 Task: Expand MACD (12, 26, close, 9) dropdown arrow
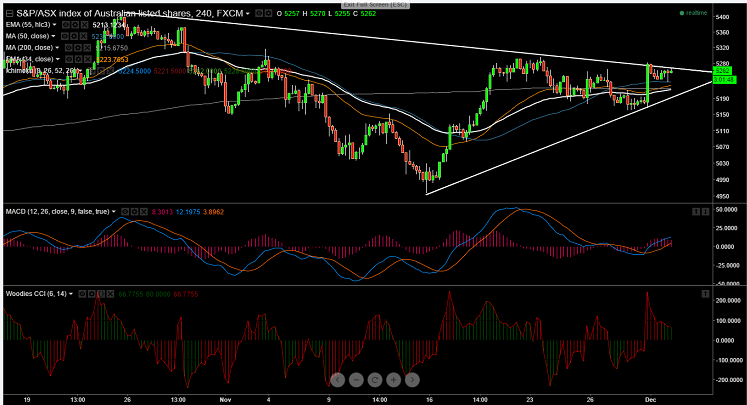coord(113,212)
